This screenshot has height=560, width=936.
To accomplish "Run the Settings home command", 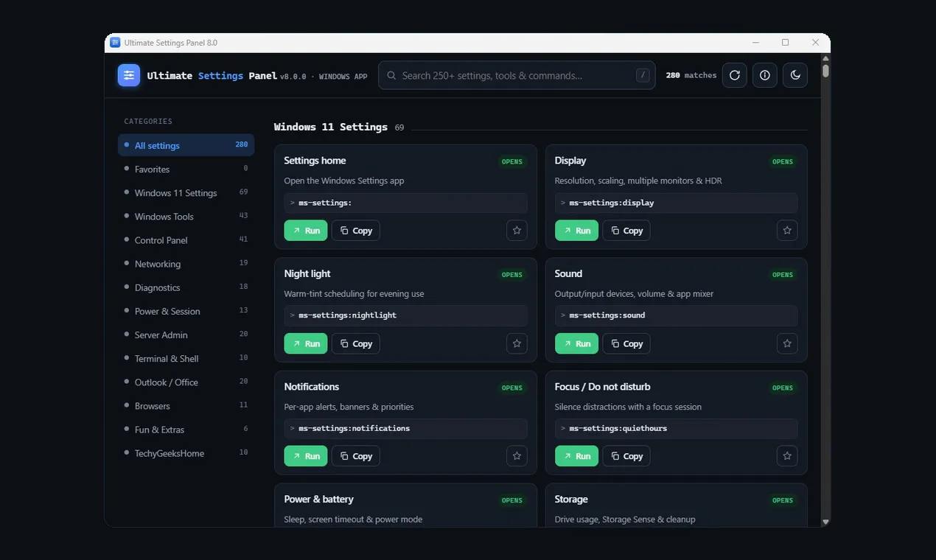I will (306, 231).
